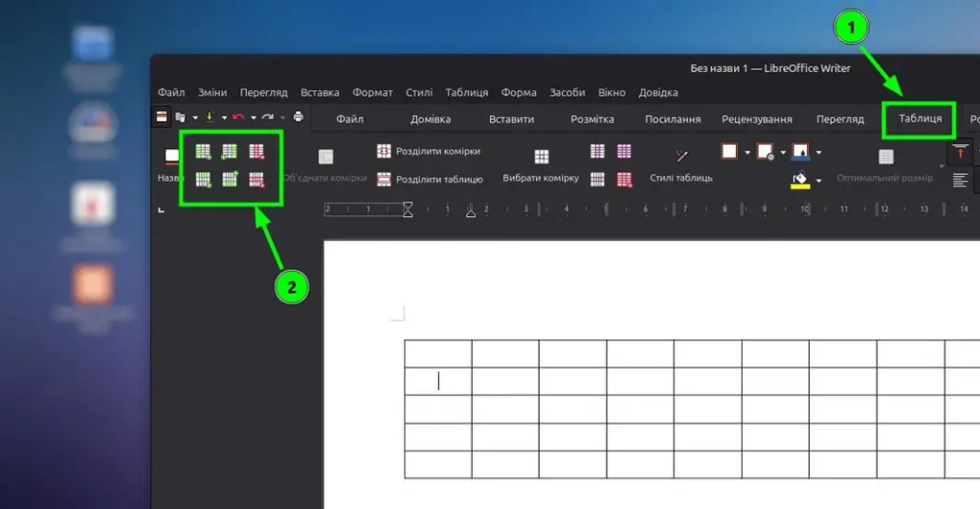This screenshot has height=509, width=980.
Task: Open dropdown next to the templates icon
Action: (195, 118)
